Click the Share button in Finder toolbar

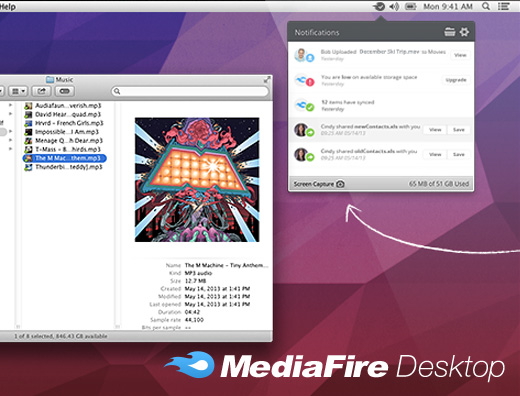pyautogui.click(x=41, y=91)
